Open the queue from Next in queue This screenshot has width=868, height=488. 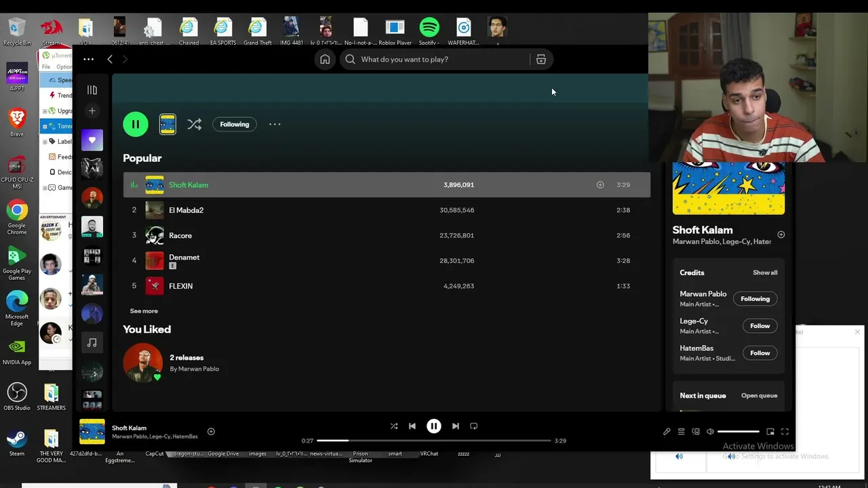pos(759,396)
